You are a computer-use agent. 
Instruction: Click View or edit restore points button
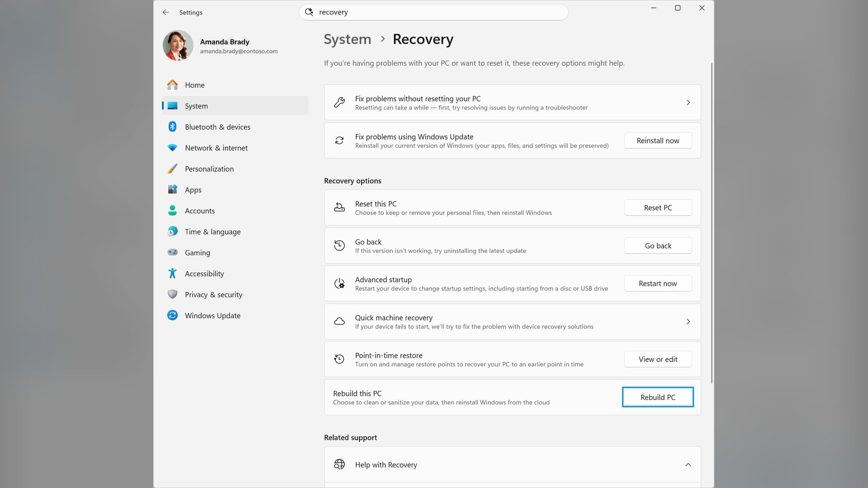pyautogui.click(x=658, y=359)
